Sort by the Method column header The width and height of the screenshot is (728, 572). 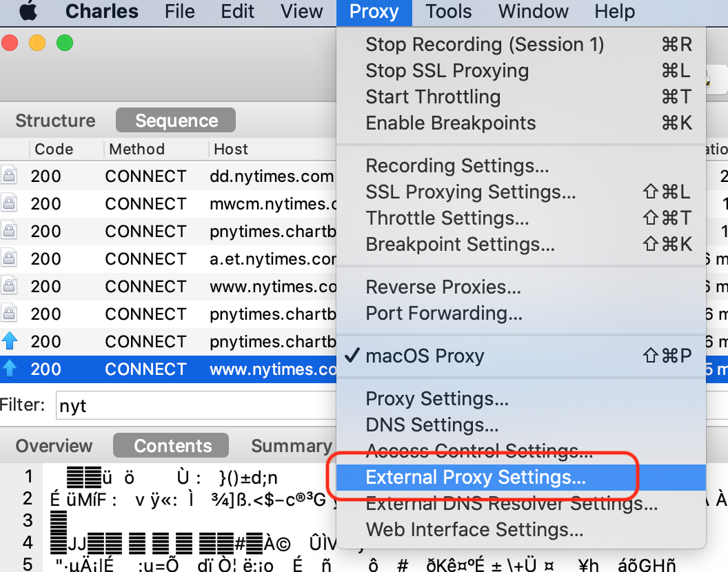(136, 150)
